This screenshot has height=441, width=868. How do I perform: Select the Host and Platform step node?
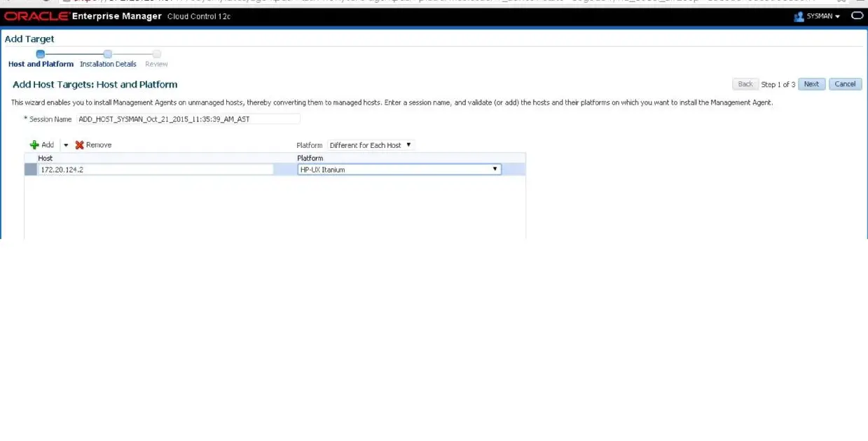click(x=40, y=54)
